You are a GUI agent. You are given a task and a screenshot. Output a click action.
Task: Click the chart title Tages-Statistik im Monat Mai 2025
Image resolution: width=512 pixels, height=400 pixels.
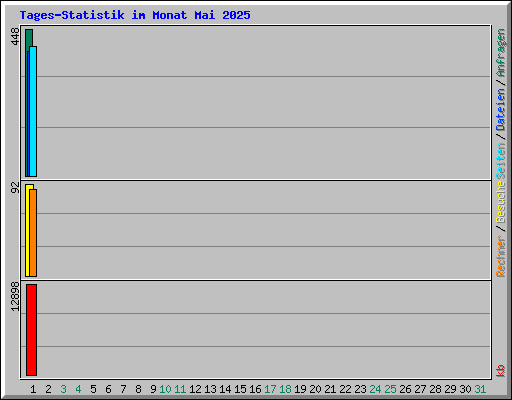[135, 15]
